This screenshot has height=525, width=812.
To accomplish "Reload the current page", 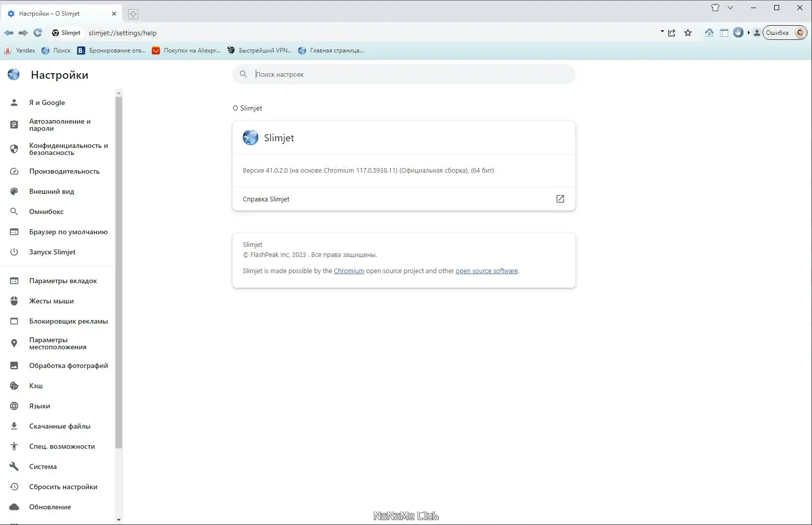I will click(38, 33).
